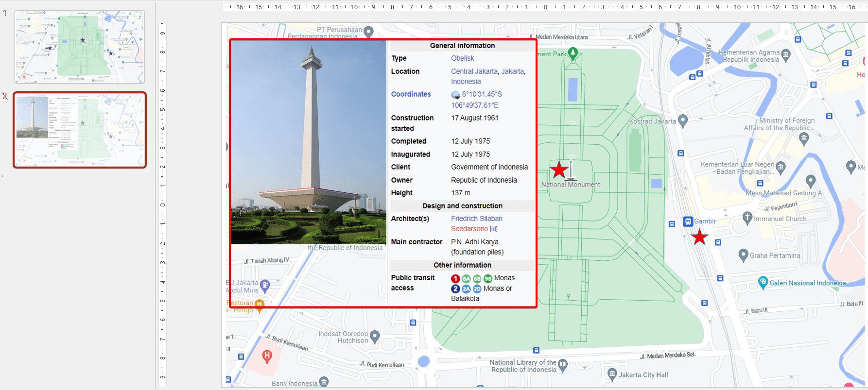Click the Design and construction header

click(462, 206)
